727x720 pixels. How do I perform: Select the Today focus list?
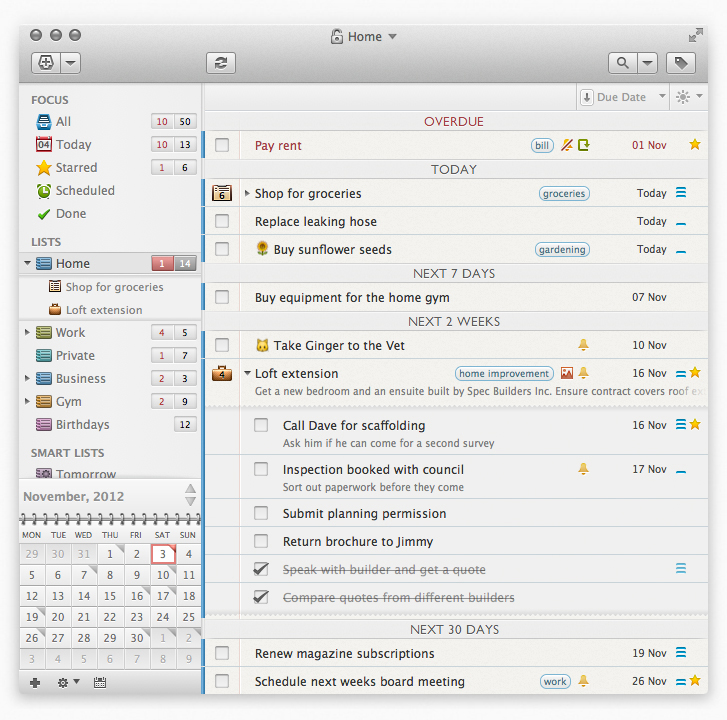[x=110, y=145]
